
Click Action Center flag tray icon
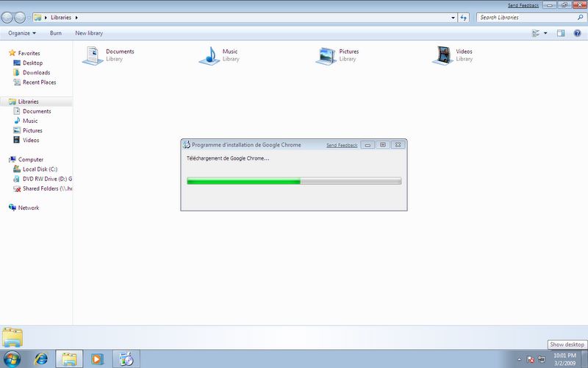[530, 359]
